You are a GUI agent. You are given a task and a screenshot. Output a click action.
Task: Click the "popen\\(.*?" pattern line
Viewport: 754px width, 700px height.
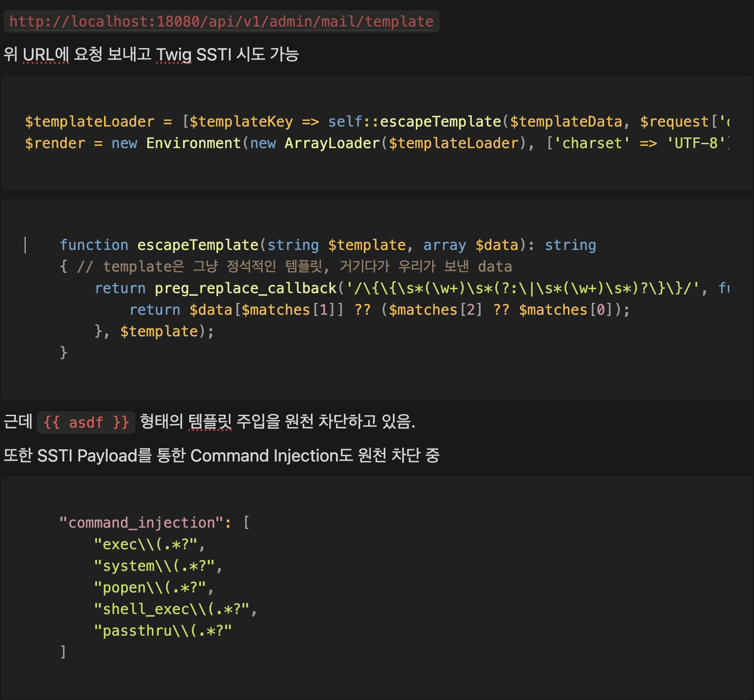(x=154, y=588)
